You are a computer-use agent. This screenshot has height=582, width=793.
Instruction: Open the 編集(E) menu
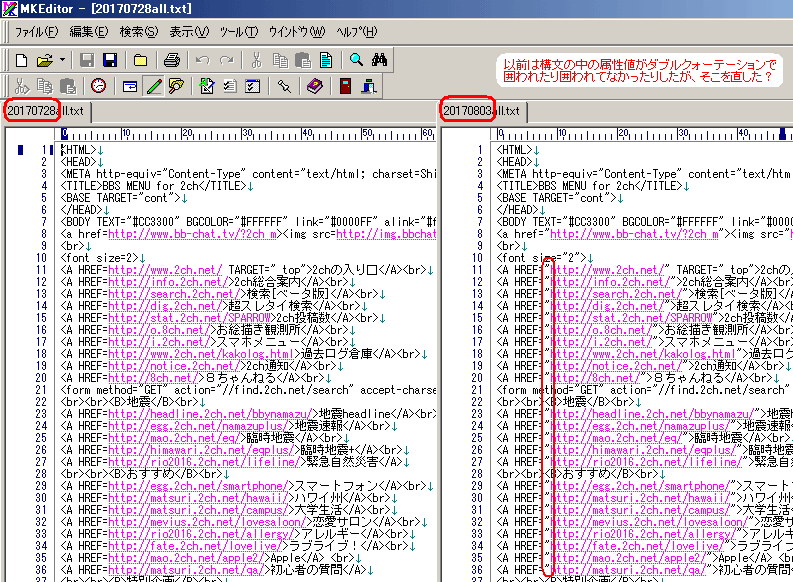click(89, 32)
